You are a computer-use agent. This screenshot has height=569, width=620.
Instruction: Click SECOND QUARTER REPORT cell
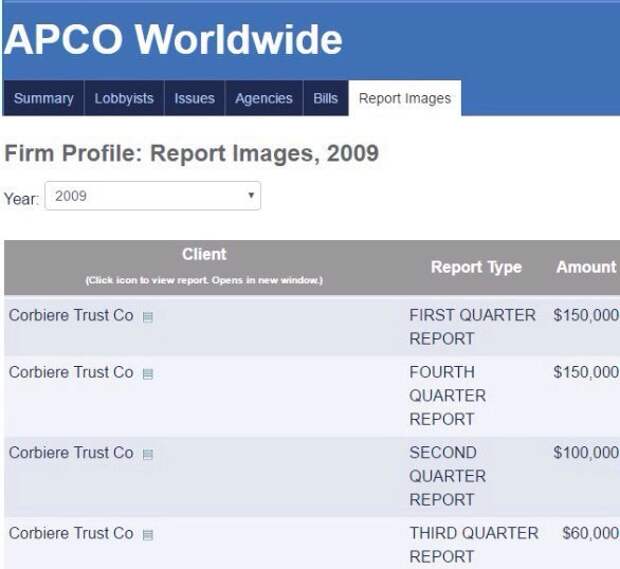tap(448, 476)
